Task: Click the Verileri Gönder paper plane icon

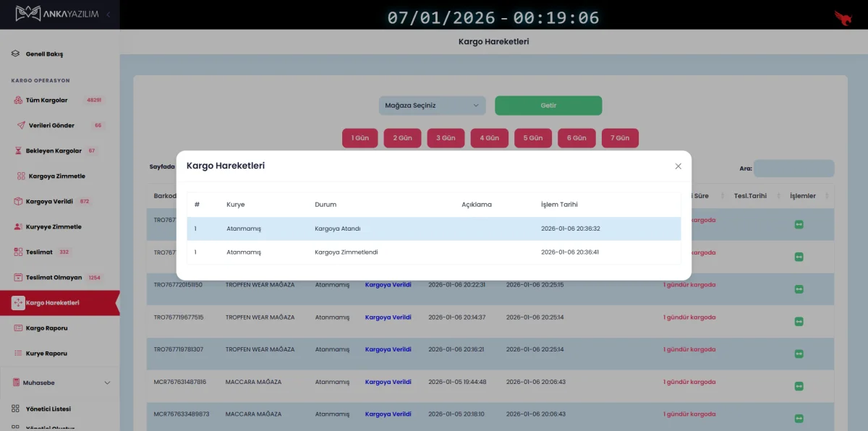Action: point(22,125)
